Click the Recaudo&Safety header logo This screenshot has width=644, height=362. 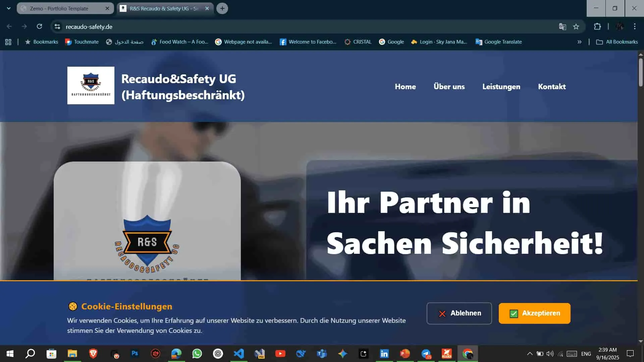pyautogui.click(x=91, y=85)
